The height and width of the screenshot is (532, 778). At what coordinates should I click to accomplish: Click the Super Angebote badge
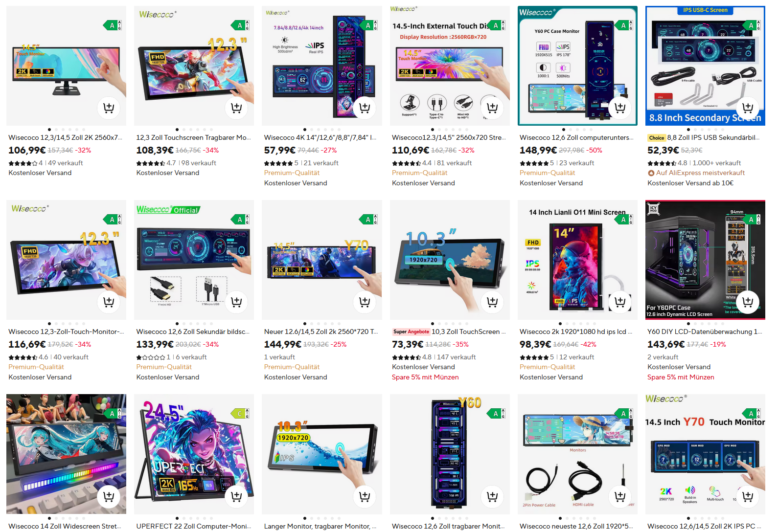[411, 332]
